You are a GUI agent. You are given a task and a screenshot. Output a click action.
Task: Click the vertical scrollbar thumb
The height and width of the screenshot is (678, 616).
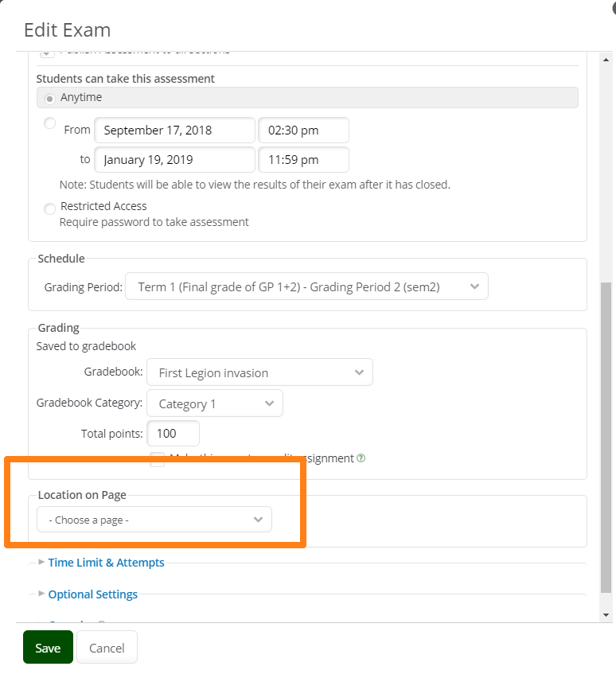coord(606,438)
